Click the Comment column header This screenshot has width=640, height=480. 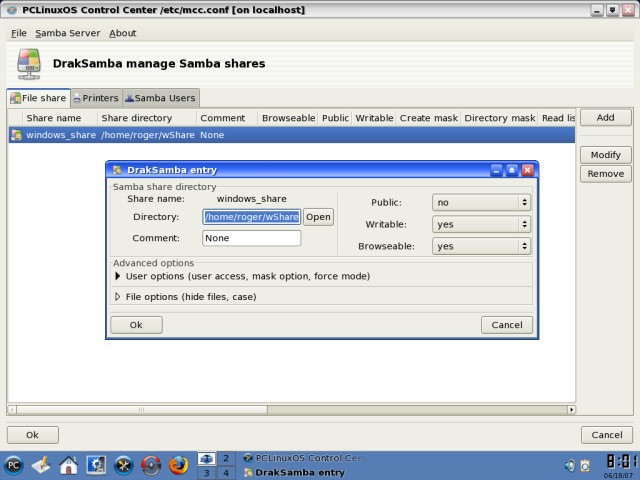coord(227,118)
